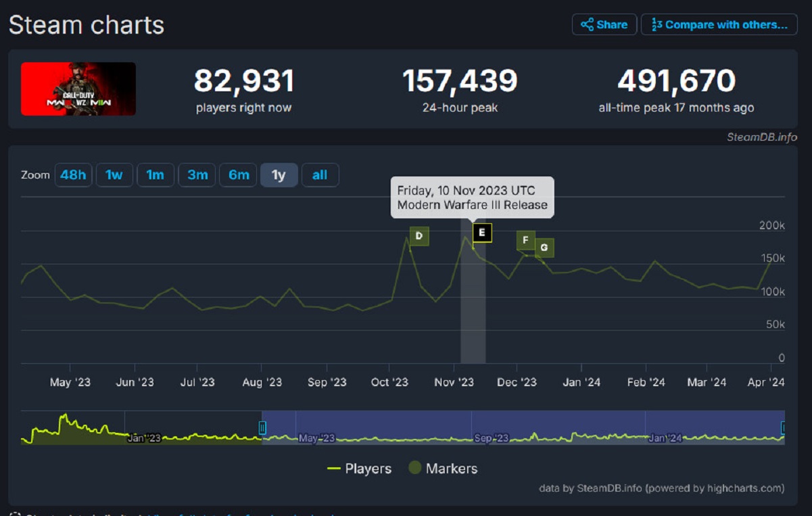Set chart zoom to 1w

tap(114, 175)
